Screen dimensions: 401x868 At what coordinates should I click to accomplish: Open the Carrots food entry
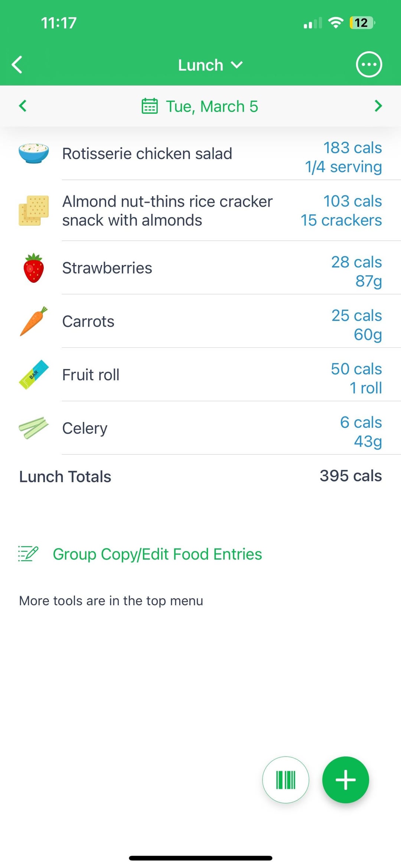click(200, 321)
